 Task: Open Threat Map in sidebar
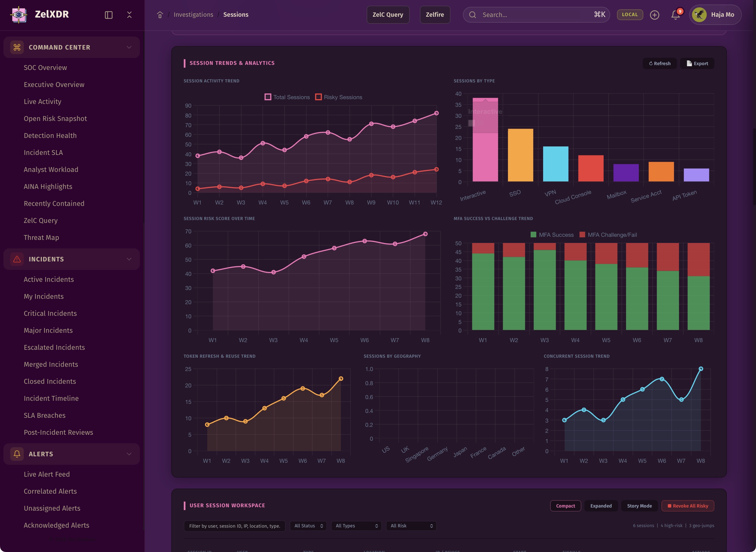[41, 238]
